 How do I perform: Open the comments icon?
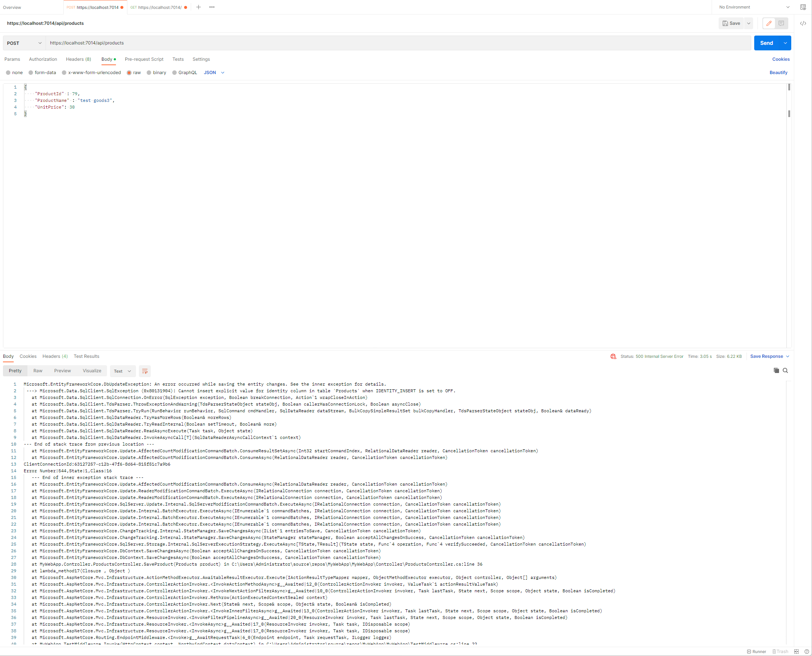click(781, 23)
